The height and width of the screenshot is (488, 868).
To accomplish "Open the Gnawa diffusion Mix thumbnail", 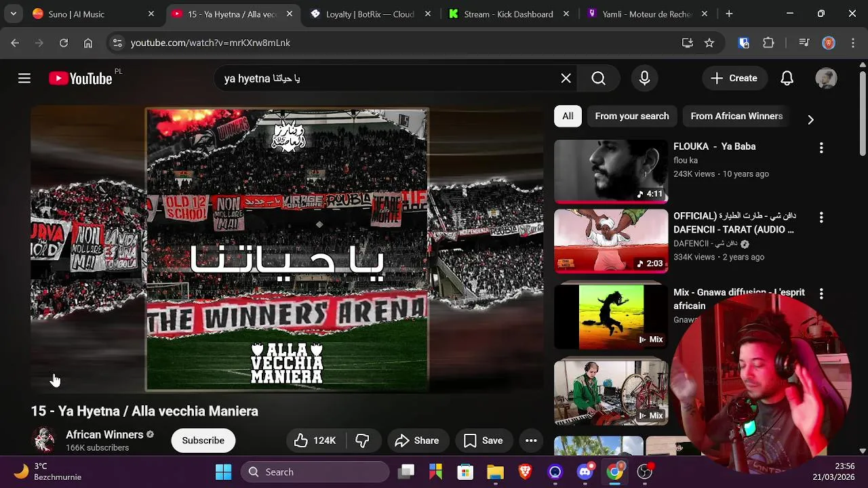I will 611,317.
